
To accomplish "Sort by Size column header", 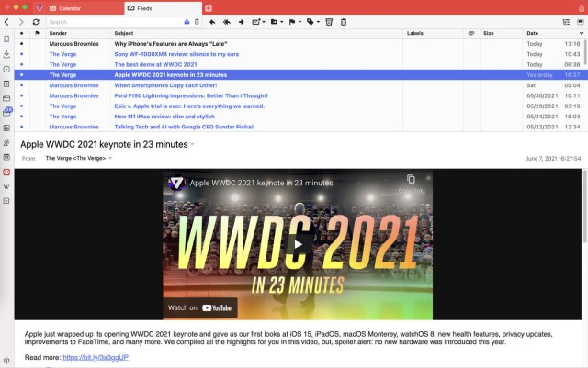I will click(x=489, y=33).
